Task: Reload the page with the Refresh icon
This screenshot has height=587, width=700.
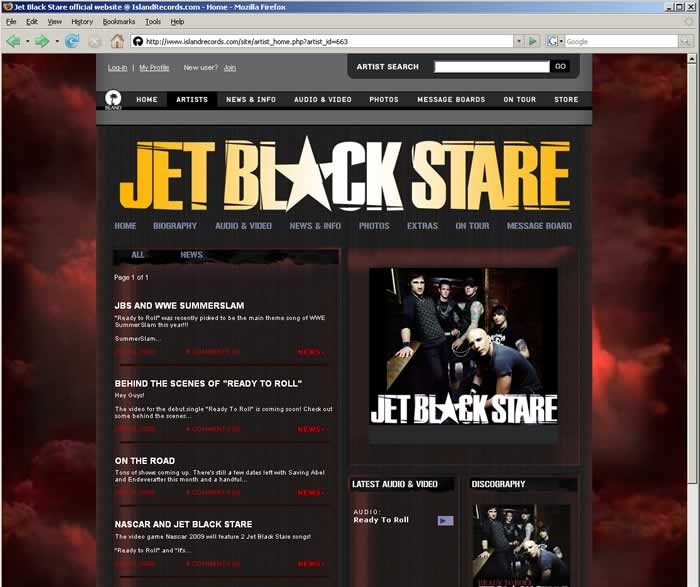Action: tap(72, 42)
